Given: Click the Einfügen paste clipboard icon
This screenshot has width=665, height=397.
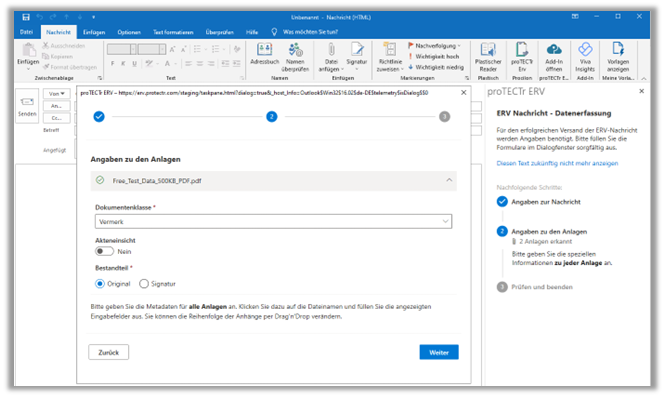Looking at the screenshot, I should click(x=28, y=50).
